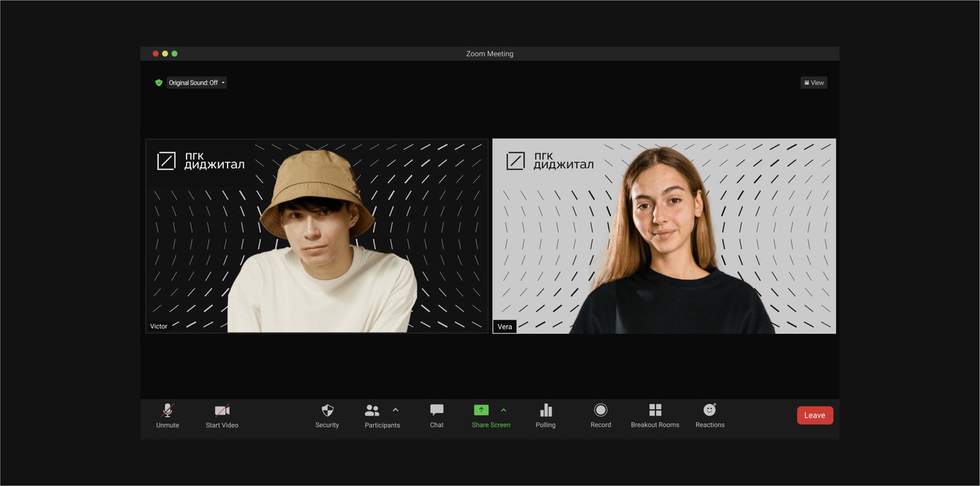
Task: Close the Zoom Meeting window
Action: 155,53
